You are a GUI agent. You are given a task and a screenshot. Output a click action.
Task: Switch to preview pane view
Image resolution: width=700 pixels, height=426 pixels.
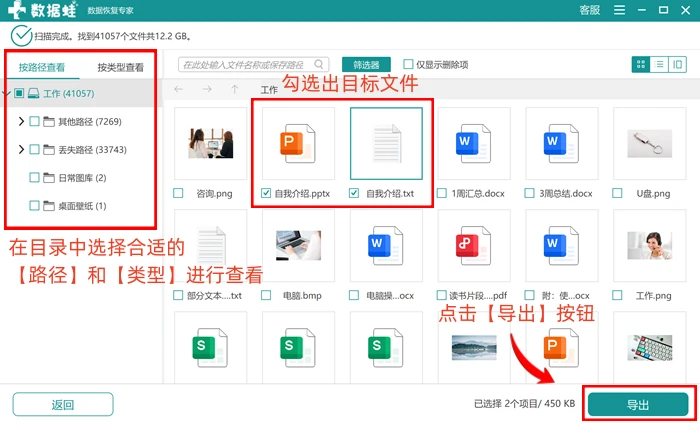677,65
